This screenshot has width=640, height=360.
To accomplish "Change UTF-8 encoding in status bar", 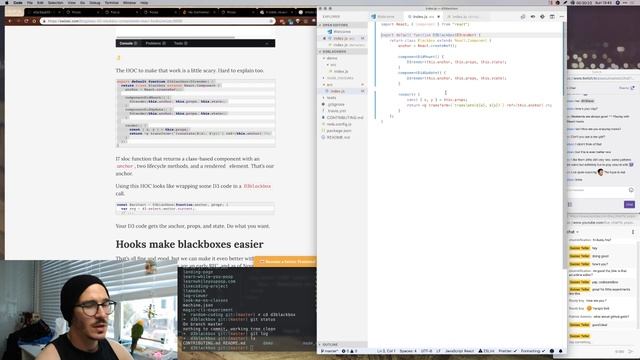I will pos(426,351).
